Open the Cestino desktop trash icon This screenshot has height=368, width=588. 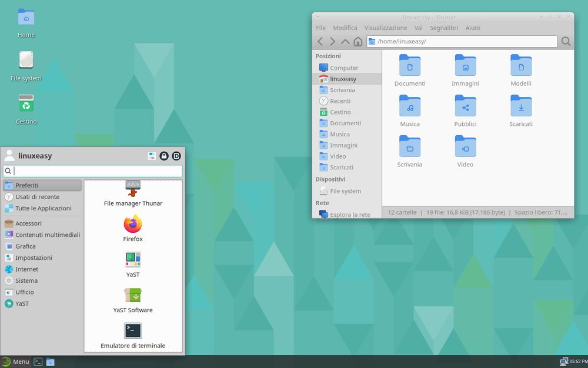(x=26, y=103)
